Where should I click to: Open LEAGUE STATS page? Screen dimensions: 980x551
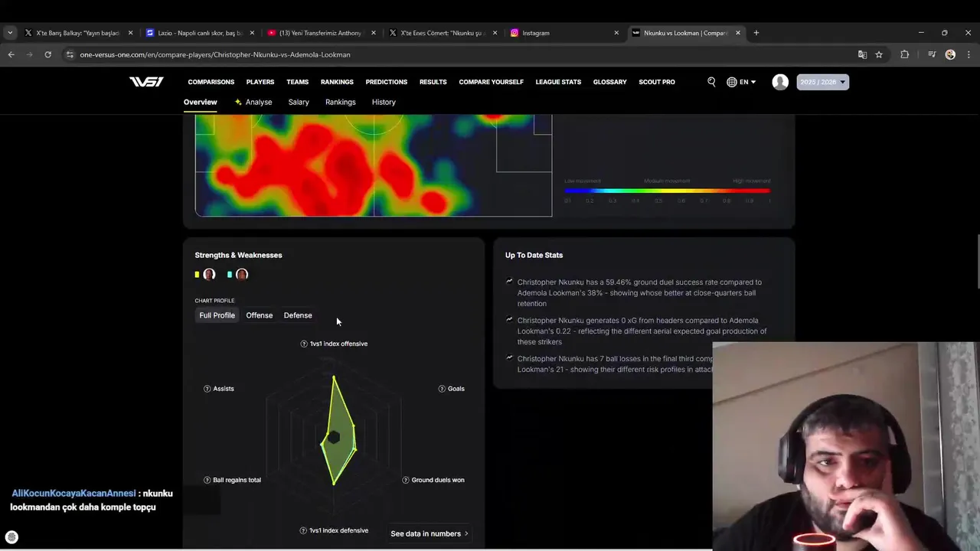pyautogui.click(x=558, y=82)
